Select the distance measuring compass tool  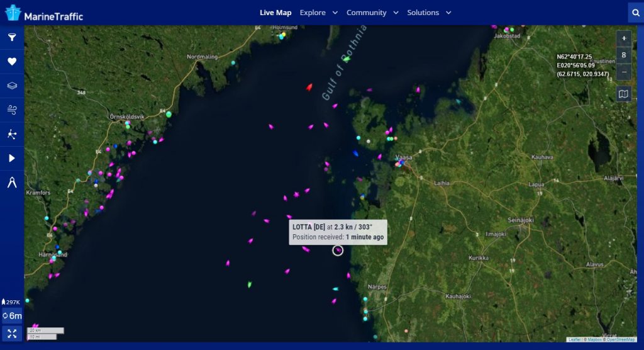tap(12, 183)
